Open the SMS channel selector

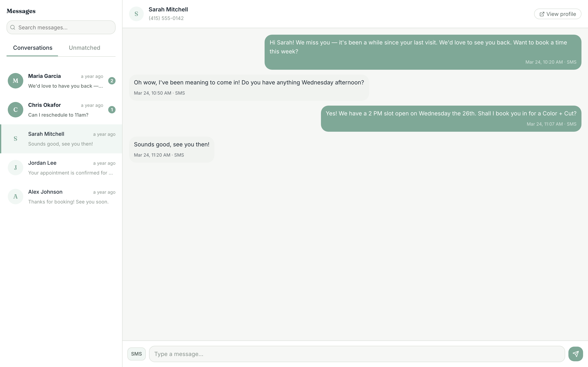pyautogui.click(x=136, y=354)
